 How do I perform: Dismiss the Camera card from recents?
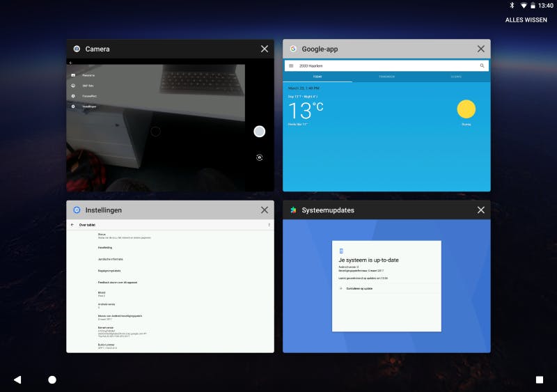pyautogui.click(x=265, y=49)
